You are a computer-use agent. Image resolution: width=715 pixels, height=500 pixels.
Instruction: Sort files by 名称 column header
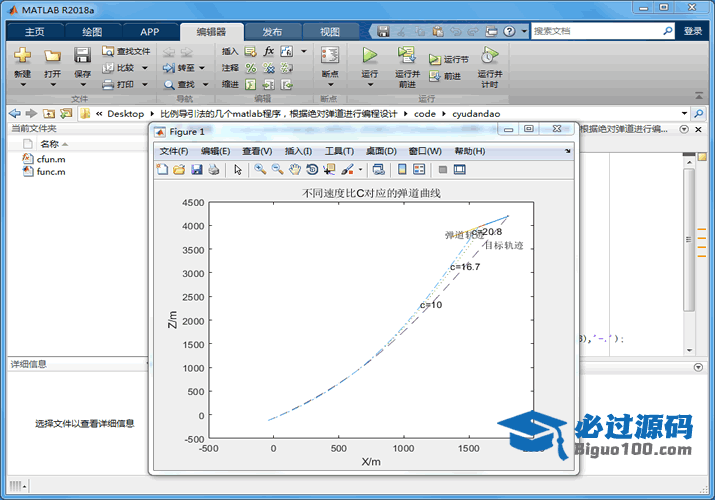(x=49, y=144)
